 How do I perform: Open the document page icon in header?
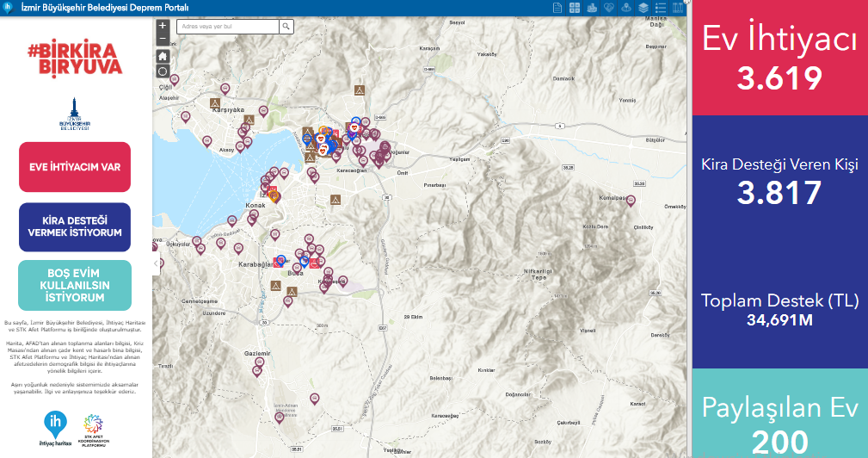[557, 8]
